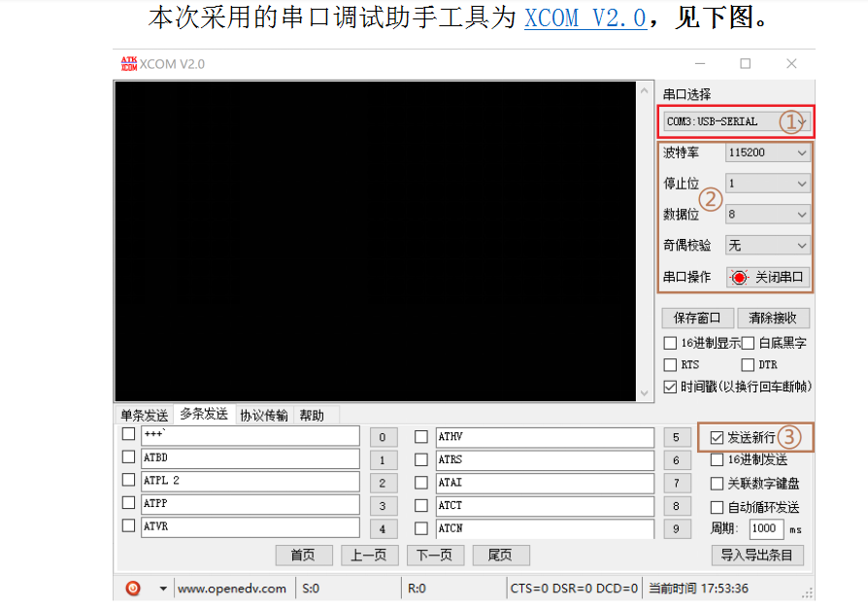
Task: Switch to the 单条发送 tab
Action: pyautogui.click(x=144, y=416)
